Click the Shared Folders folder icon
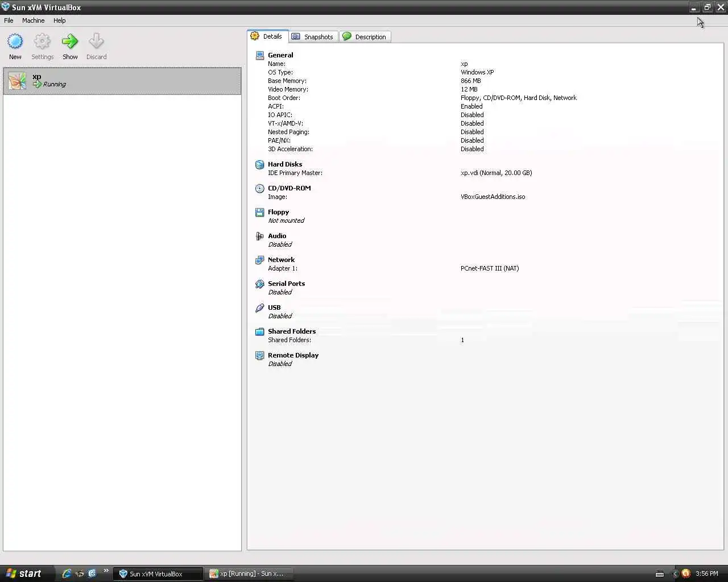Viewport: 728px width, 582px height. 260,331
